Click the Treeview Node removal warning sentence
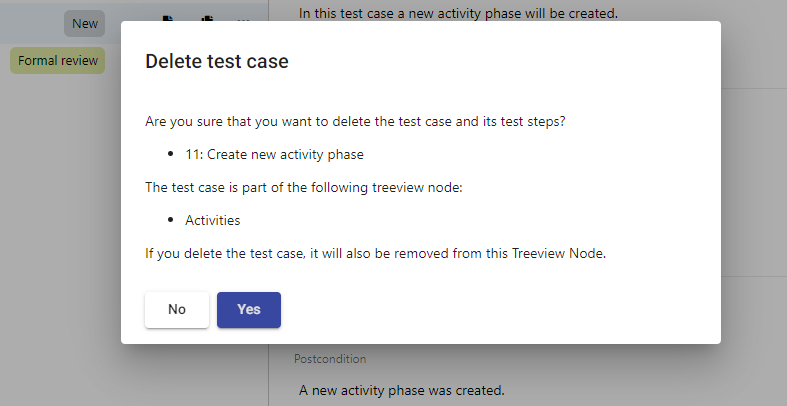This screenshot has height=406, width=787. click(x=376, y=253)
